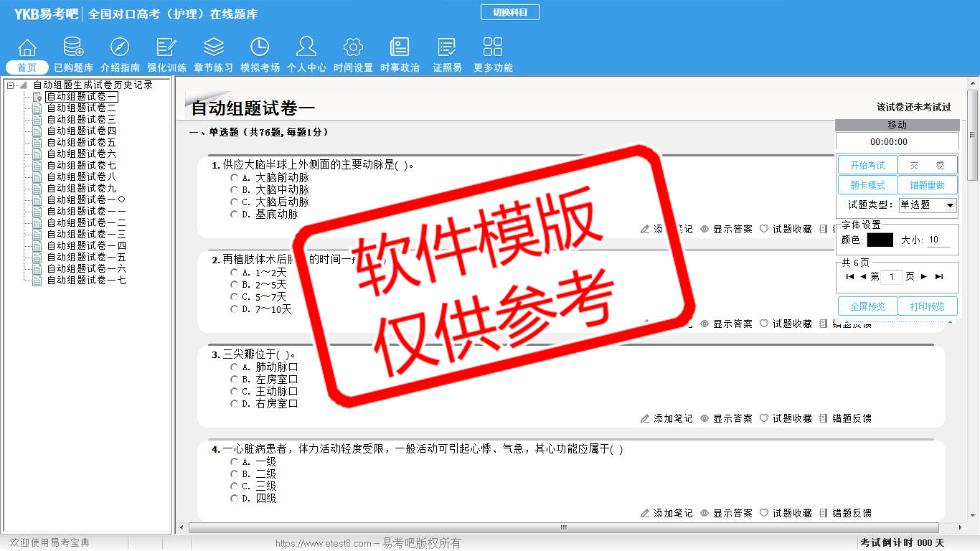Image resolution: width=980 pixels, height=551 pixels.
Task: Select option B 大脑中动脉 for question 1
Action: pos(235,190)
